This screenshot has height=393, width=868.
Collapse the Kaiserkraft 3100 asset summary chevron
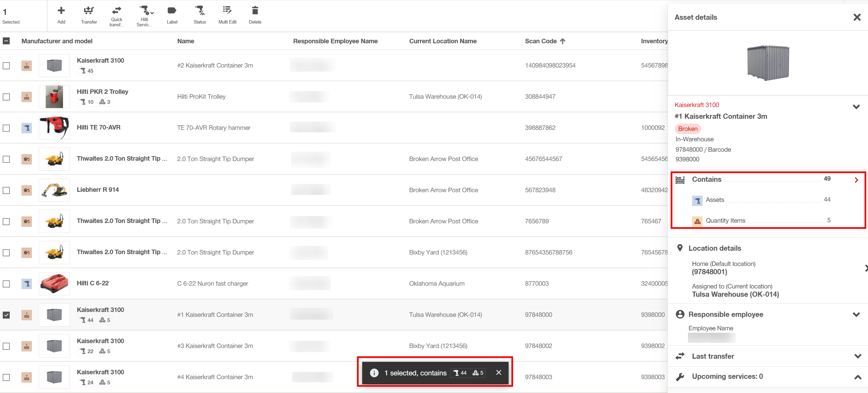coord(856,107)
